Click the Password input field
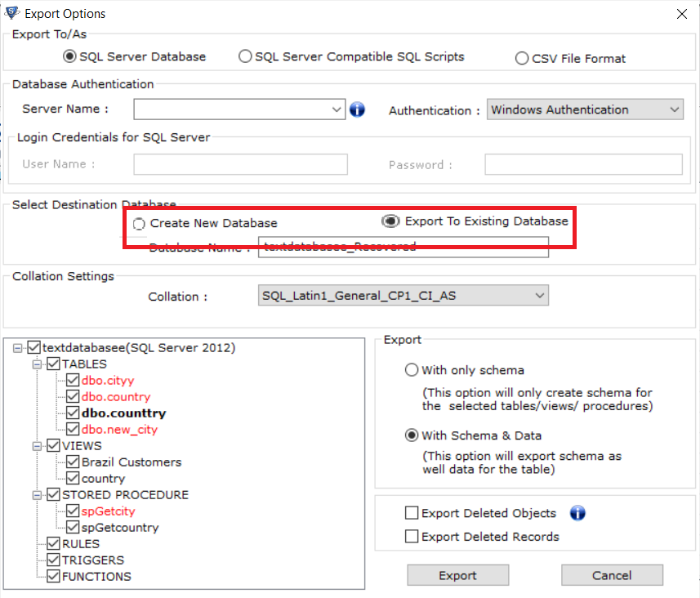This screenshot has height=598, width=700. [583, 164]
